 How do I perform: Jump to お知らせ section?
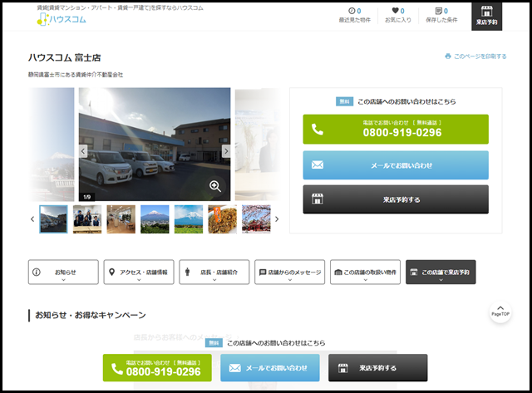(x=63, y=272)
